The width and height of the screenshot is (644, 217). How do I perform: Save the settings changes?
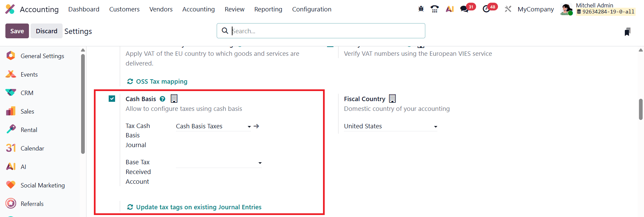(x=17, y=31)
